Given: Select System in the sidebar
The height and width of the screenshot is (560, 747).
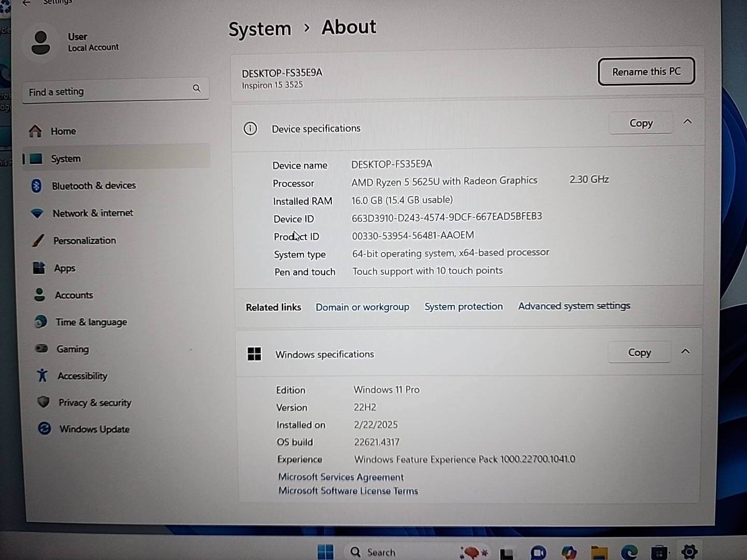Looking at the screenshot, I should tap(116, 158).
